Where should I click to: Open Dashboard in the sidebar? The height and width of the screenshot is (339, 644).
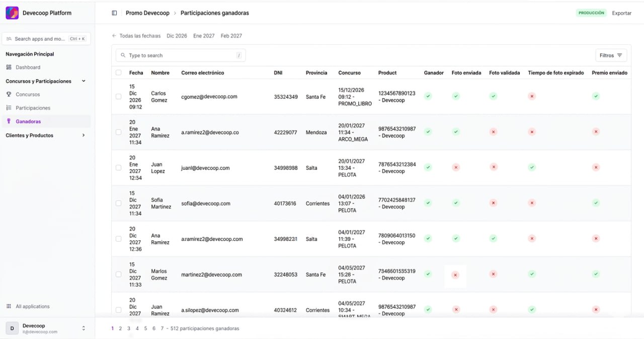46,67
